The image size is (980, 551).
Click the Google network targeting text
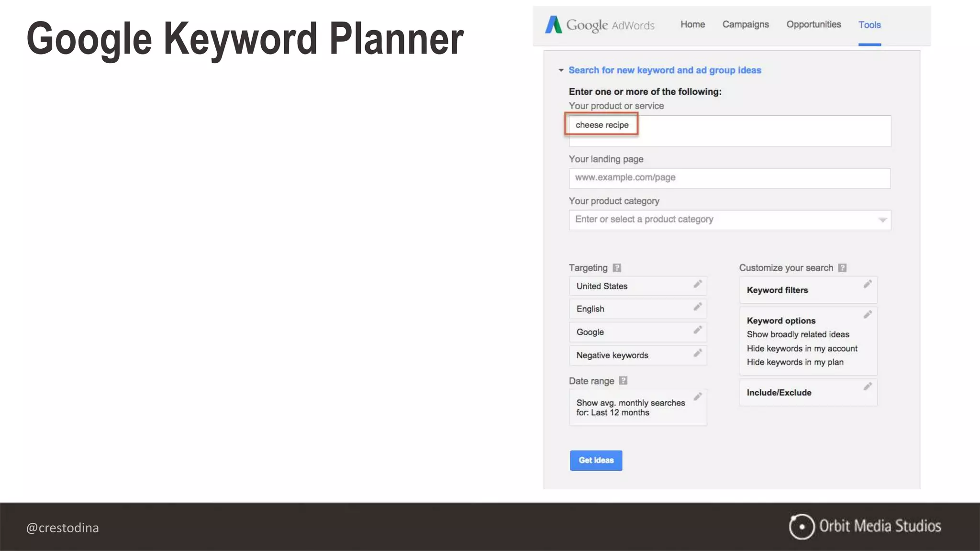point(590,332)
